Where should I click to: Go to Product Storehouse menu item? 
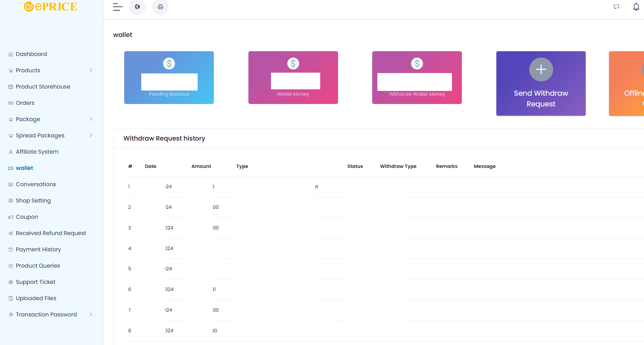point(43,87)
